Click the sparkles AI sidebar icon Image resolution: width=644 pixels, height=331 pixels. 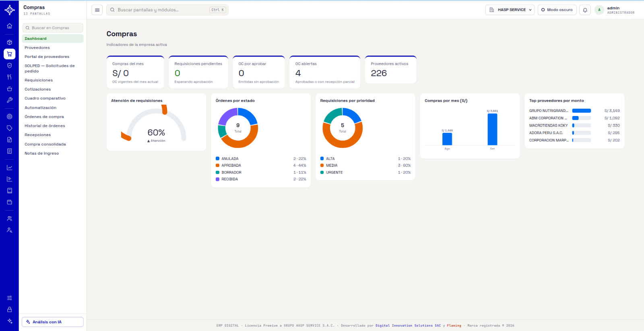point(9,321)
